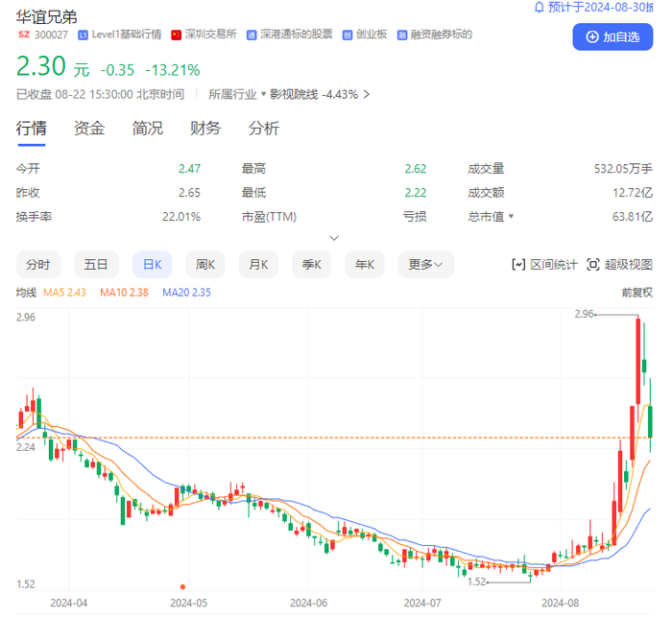Switch to the 资金 tab

pos(89,129)
